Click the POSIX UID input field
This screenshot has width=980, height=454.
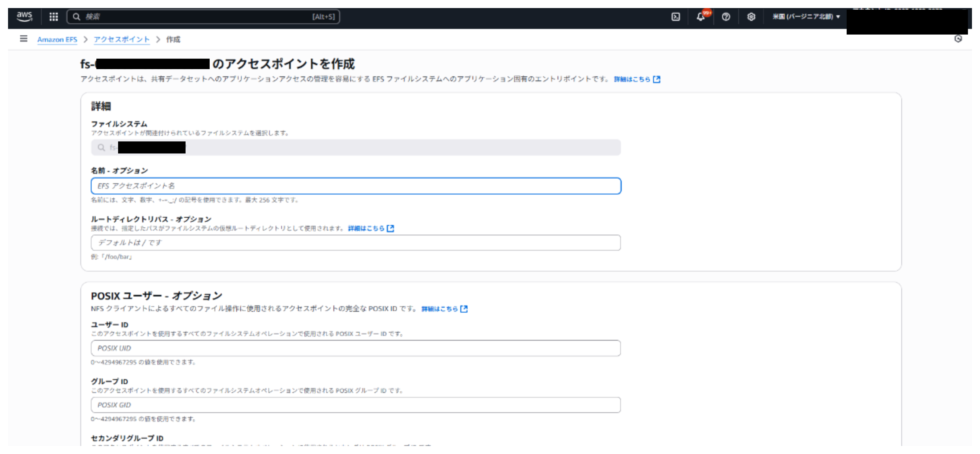click(x=356, y=348)
